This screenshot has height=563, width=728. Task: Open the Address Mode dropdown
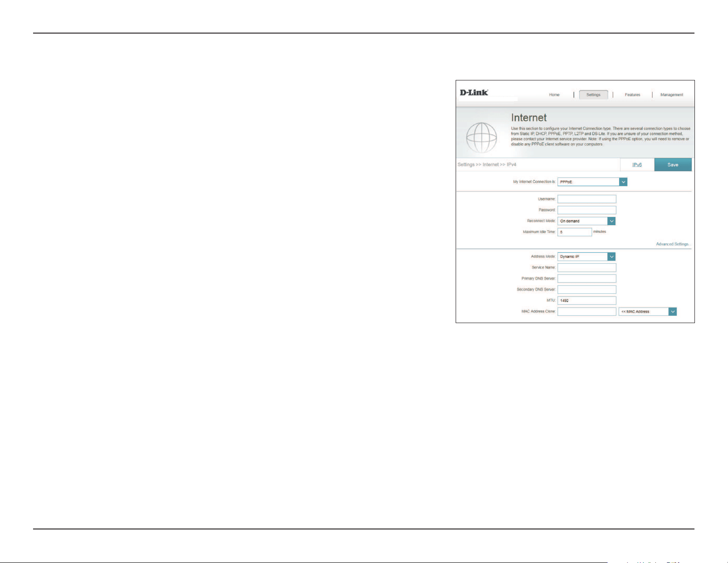(587, 256)
